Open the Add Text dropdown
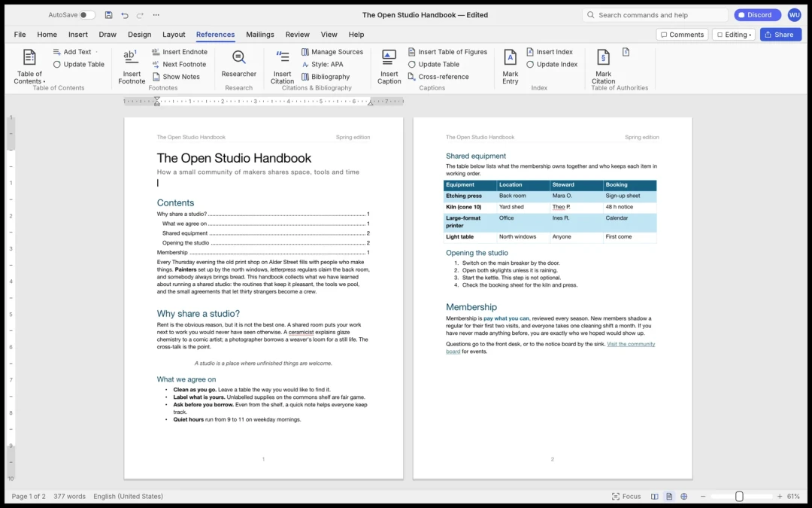Image resolution: width=812 pixels, height=508 pixels. click(x=75, y=52)
